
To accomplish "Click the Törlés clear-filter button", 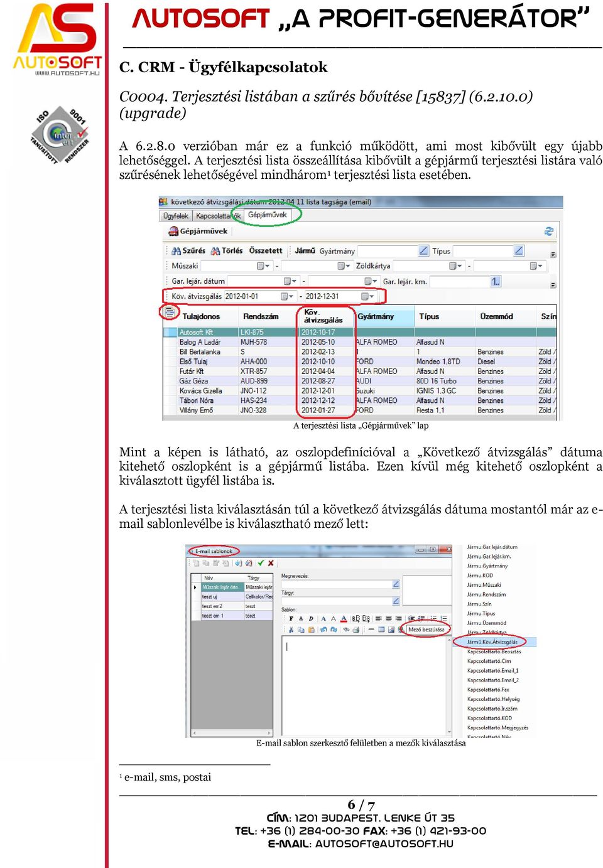I will (227, 250).
